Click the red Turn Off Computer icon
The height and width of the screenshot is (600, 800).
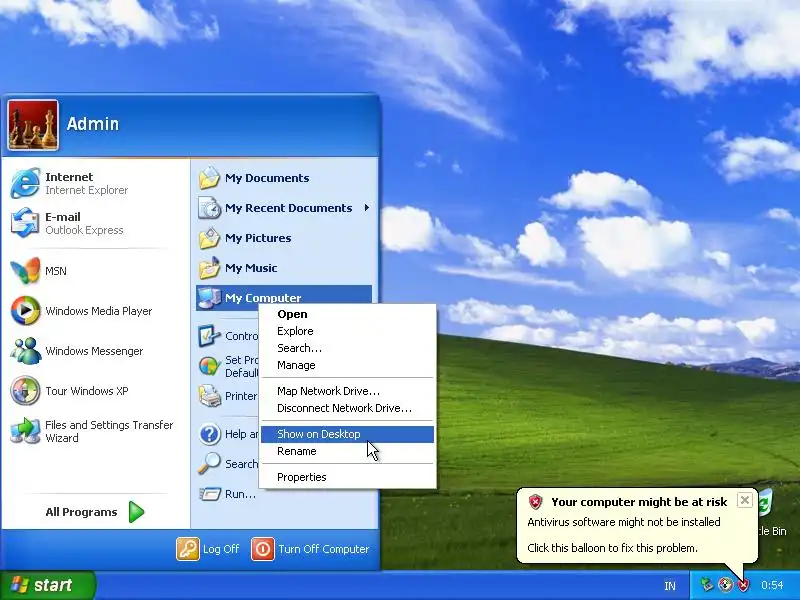tap(263, 549)
